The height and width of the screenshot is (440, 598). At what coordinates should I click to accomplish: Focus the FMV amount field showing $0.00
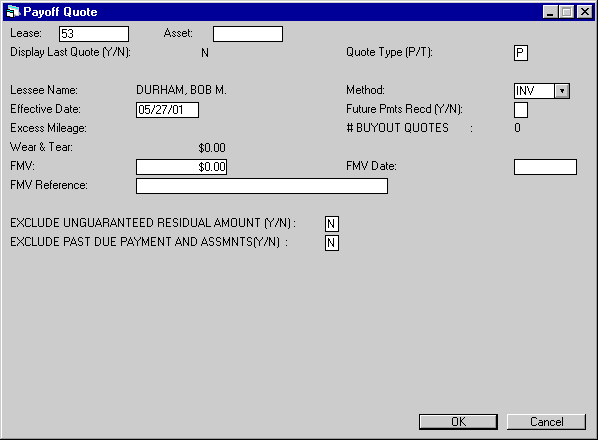pyautogui.click(x=182, y=167)
